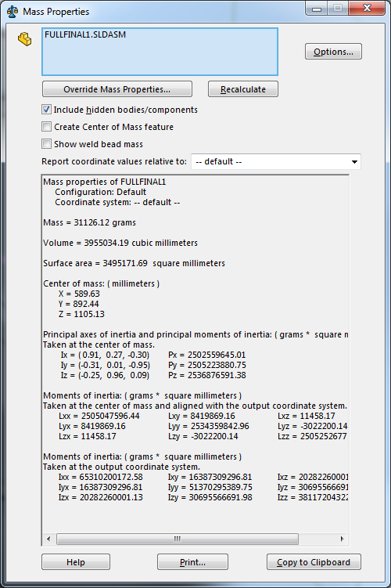
Task: Click the Ixy = 16387309296.81 value
Action: 210,477
